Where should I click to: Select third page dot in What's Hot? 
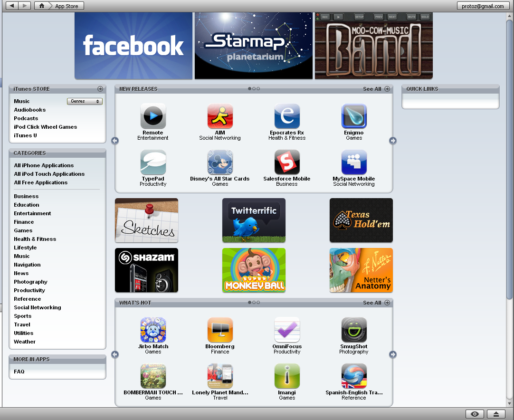click(x=258, y=302)
